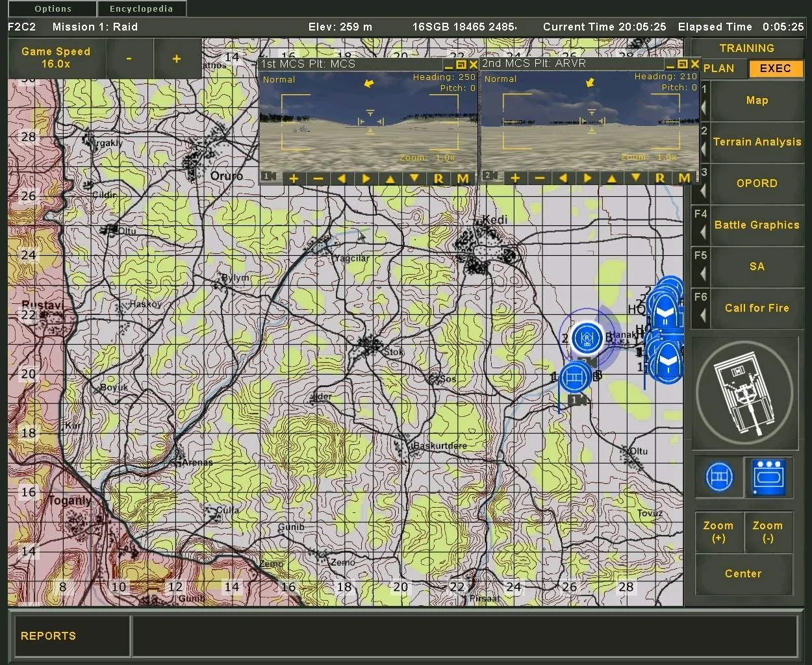Pan the 1st MCS Plt camera left
The height and width of the screenshot is (665, 812).
342,179
